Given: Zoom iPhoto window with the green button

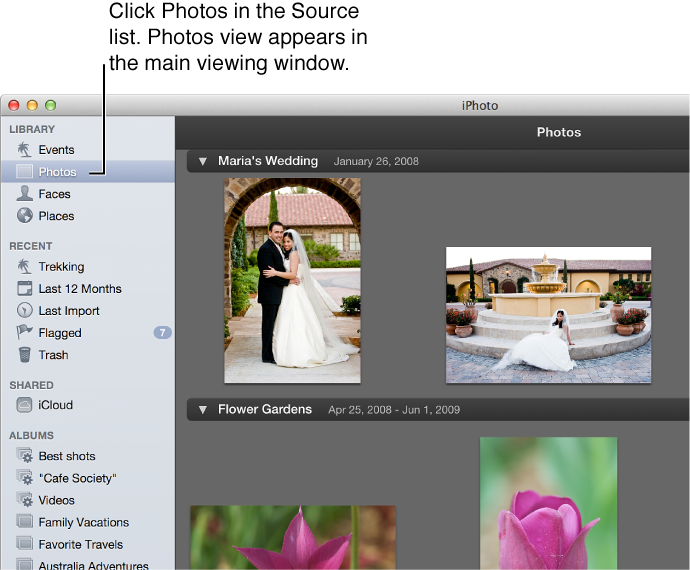Looking at the screenshot, I should 51,106.
